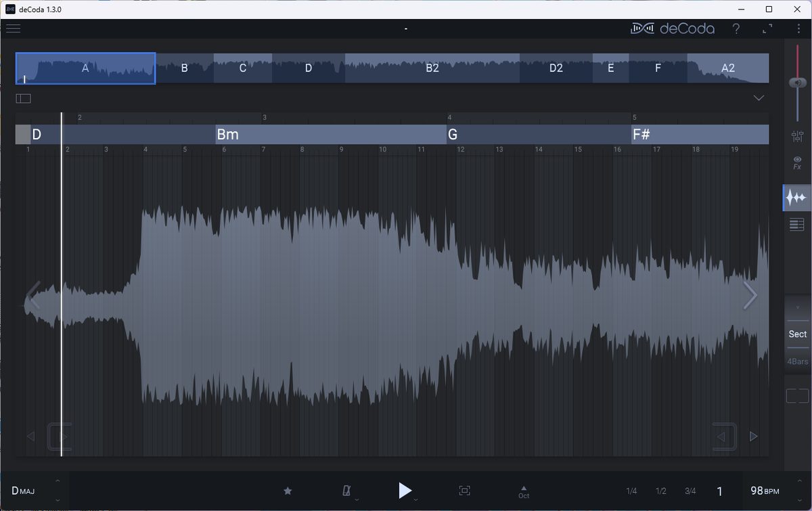Select Sect loop mode
The image size is (812, 511).
click(x=798, y=334)
